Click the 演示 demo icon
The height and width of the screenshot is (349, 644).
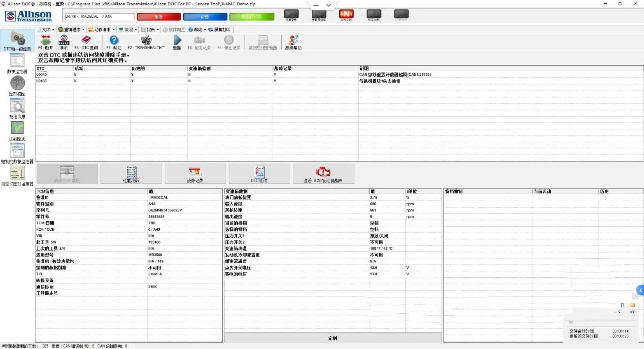click(x=64, y=42)
